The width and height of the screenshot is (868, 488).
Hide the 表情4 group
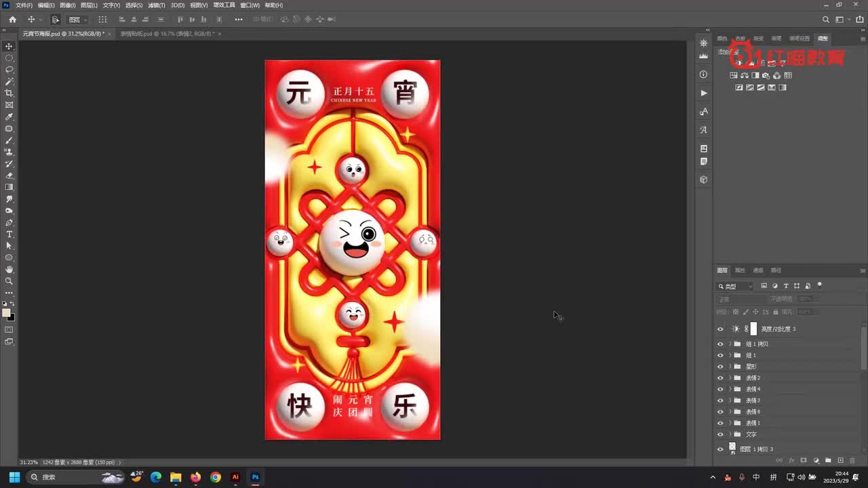point(720,389)
